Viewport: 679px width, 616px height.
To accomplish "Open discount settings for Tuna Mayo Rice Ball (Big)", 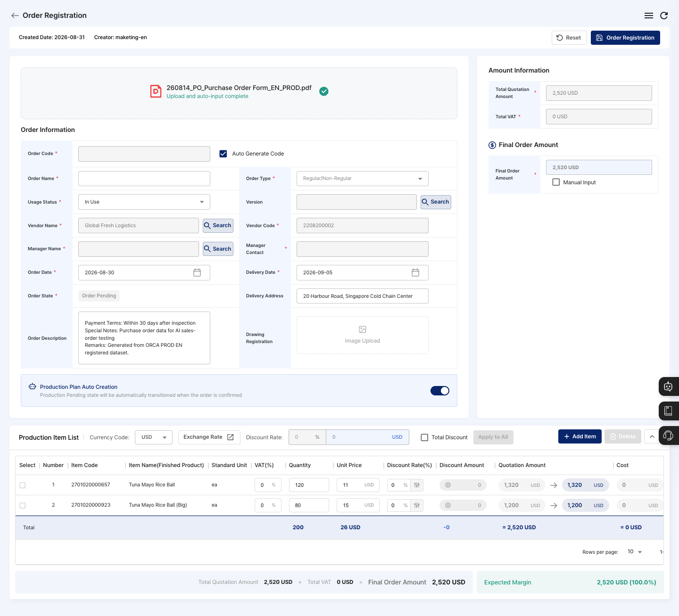I will [x=417, y=505].
